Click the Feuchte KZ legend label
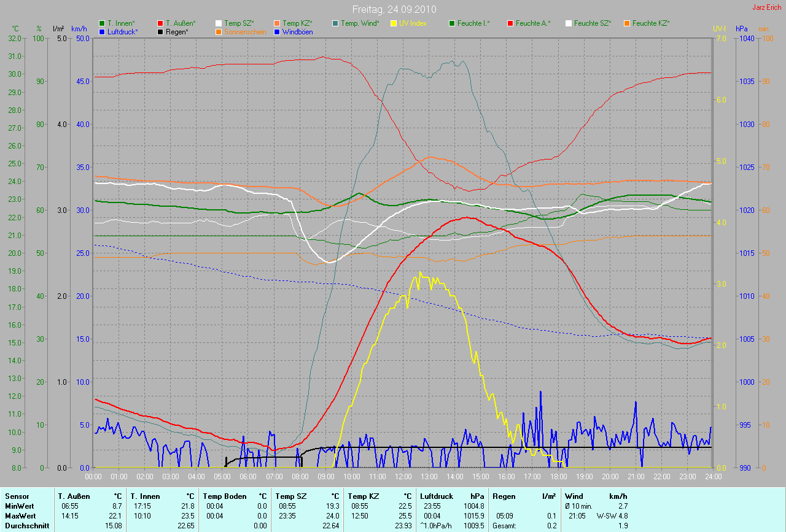 tap(651, 23)
